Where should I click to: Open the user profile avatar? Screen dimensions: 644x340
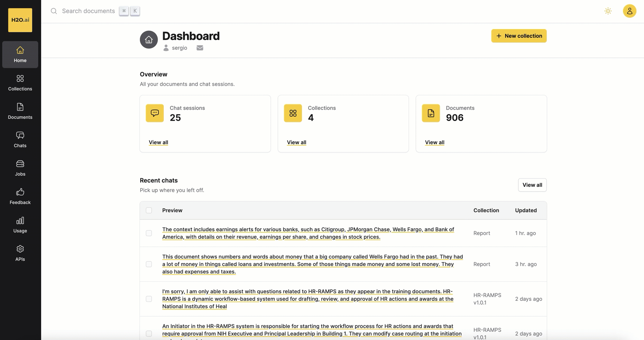(630, 11)
